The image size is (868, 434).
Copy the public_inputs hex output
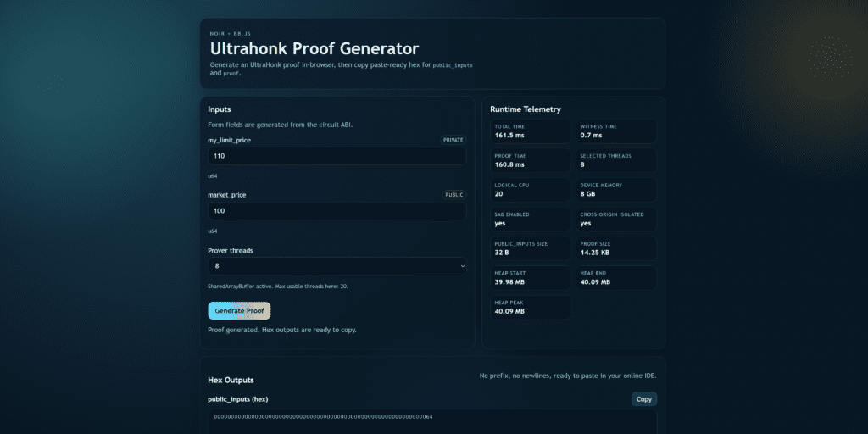643,399
